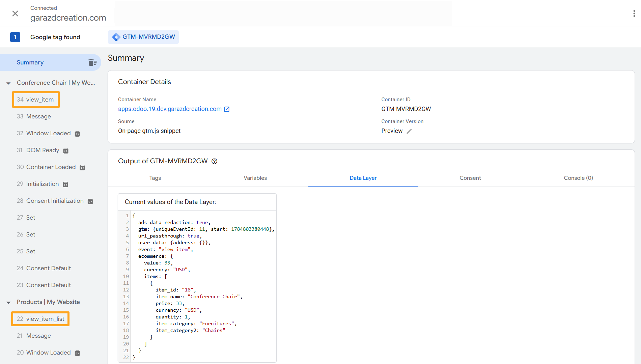Click the Current values of the Data Layer heading
Image resolution: width=641 pixels, height=364 pixels.
(x=170, y=202)
